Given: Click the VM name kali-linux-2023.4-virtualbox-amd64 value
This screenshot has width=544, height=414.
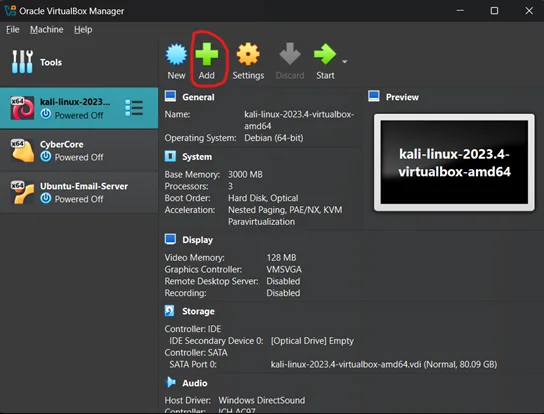Looking at the screenshot, I should coord(299,120).
